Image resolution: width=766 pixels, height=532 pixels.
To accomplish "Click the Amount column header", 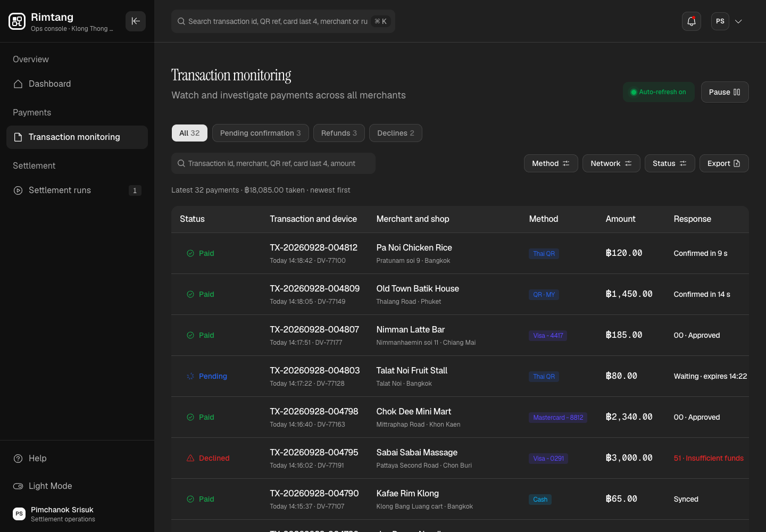I will pos(620,219).
